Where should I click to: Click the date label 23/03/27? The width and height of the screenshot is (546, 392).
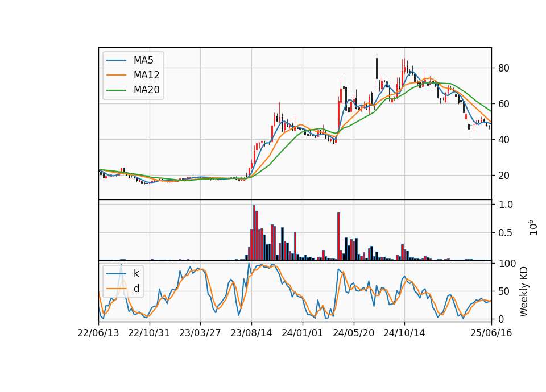click(x=200, y=333)
